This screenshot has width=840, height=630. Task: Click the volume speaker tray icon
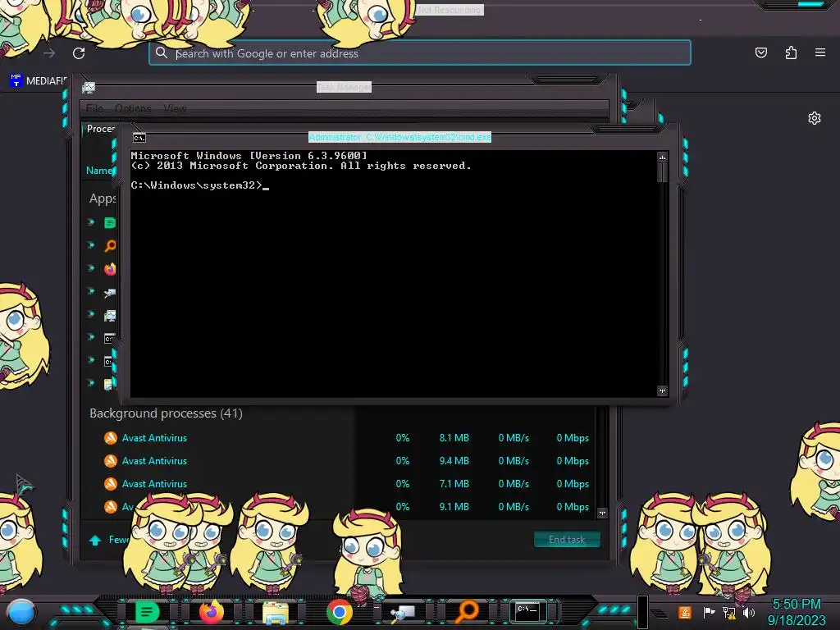749,612
